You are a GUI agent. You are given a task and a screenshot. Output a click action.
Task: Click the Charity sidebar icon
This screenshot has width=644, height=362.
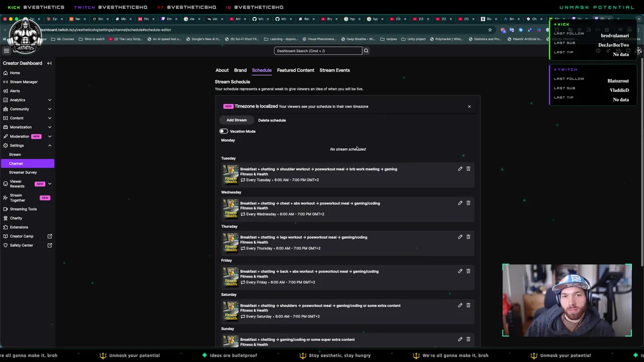click(x=6, y=218)
